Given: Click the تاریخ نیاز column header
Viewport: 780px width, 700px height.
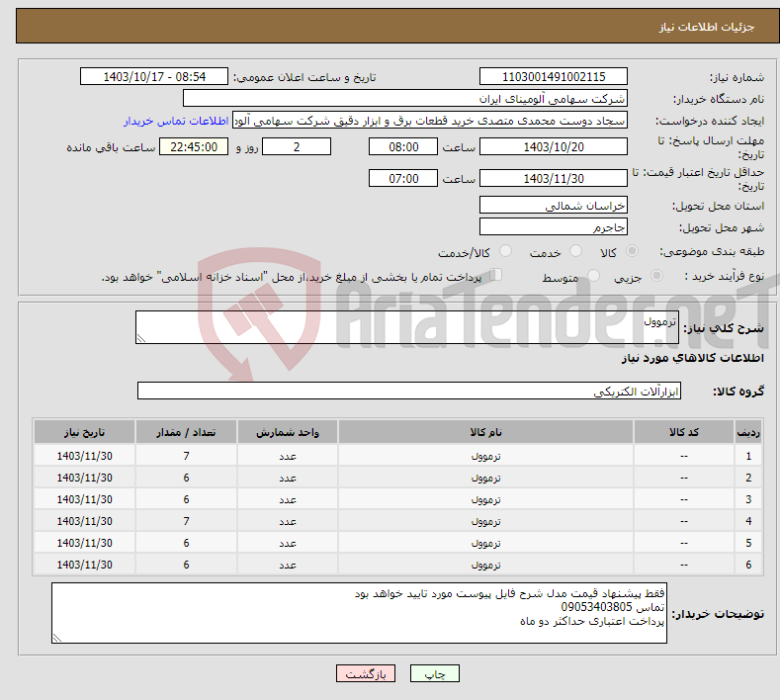Looking at the screenshot, I should (85, 432).
